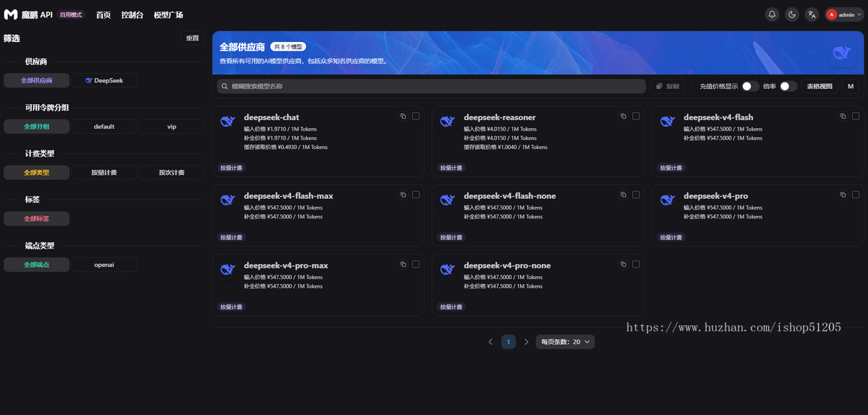Screen dimensions: 868x415
Task: Open the language translation icon
Action: 812,14
